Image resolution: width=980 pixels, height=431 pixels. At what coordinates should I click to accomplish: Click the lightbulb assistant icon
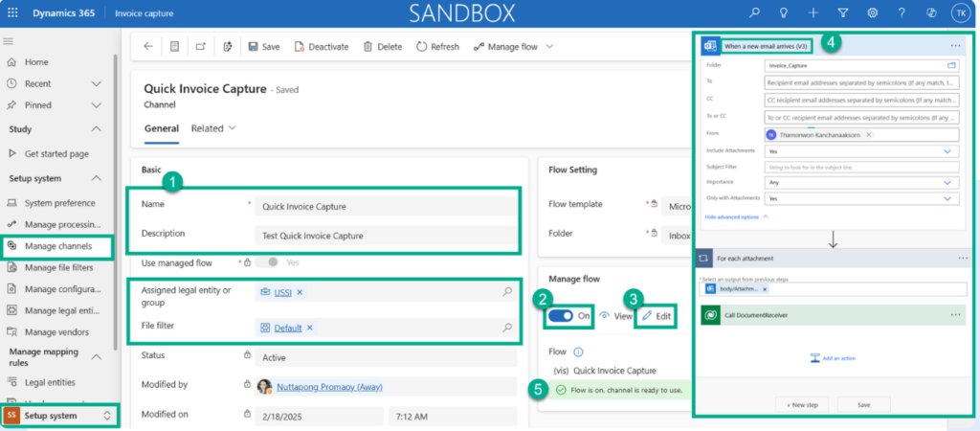784,13
